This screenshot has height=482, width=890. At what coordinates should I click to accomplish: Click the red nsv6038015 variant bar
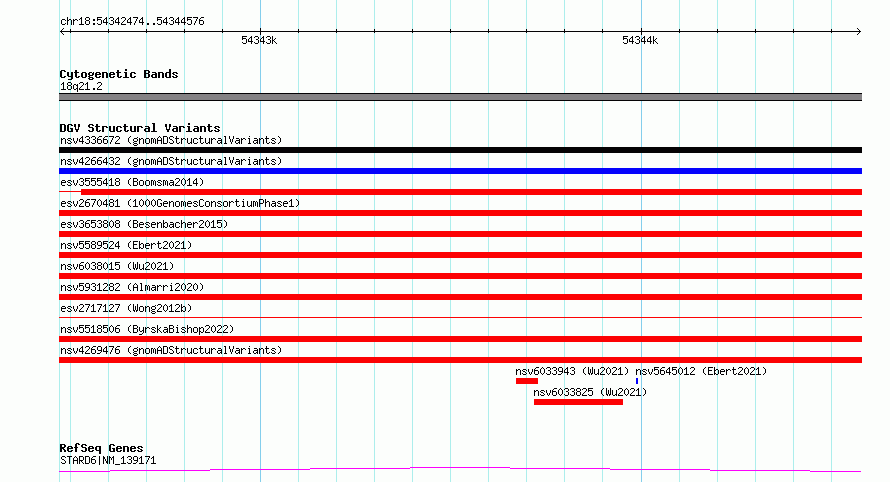tap(460, 276)
